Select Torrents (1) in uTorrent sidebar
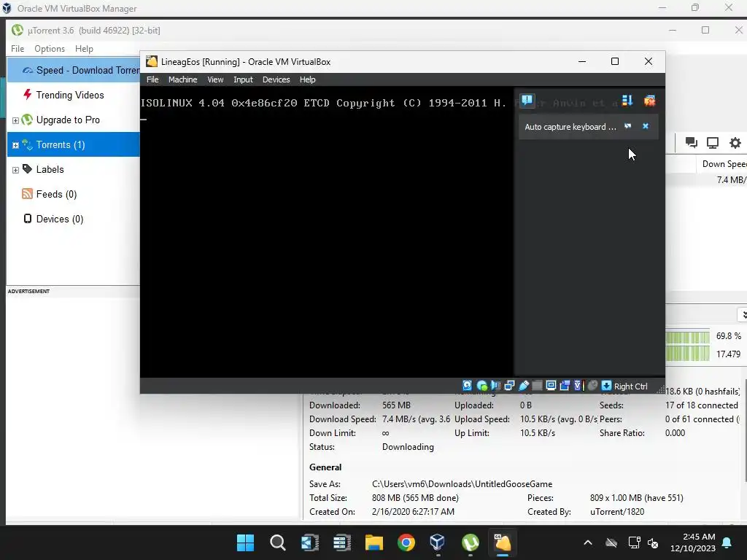 (74, 144)
